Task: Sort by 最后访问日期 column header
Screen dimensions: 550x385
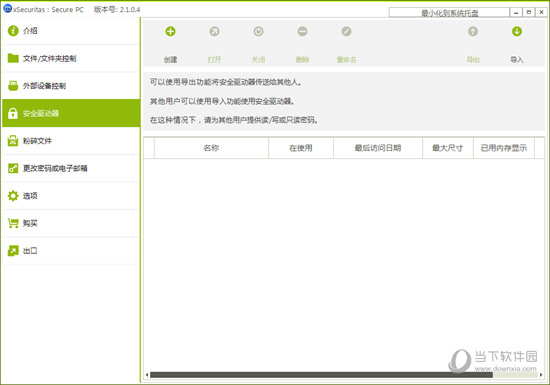Action: 378,148
